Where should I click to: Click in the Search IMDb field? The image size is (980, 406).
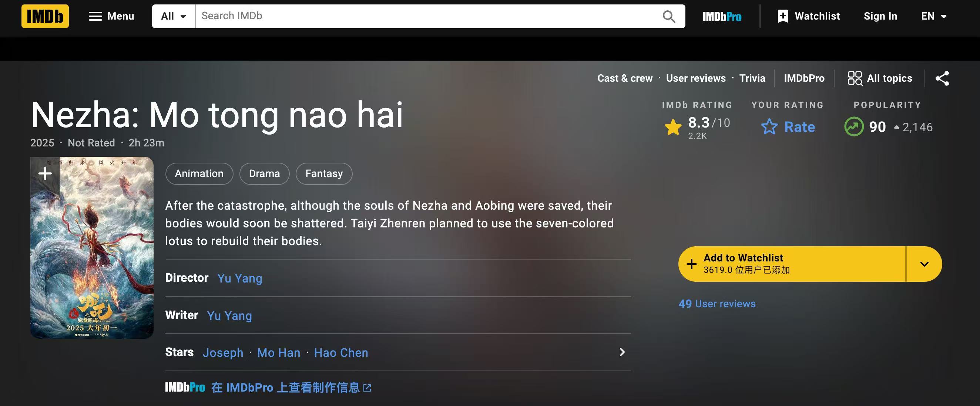428,16
